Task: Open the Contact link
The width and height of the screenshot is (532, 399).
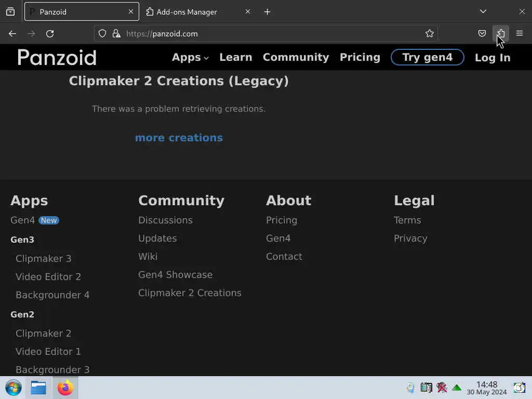Action: (284, 257)
